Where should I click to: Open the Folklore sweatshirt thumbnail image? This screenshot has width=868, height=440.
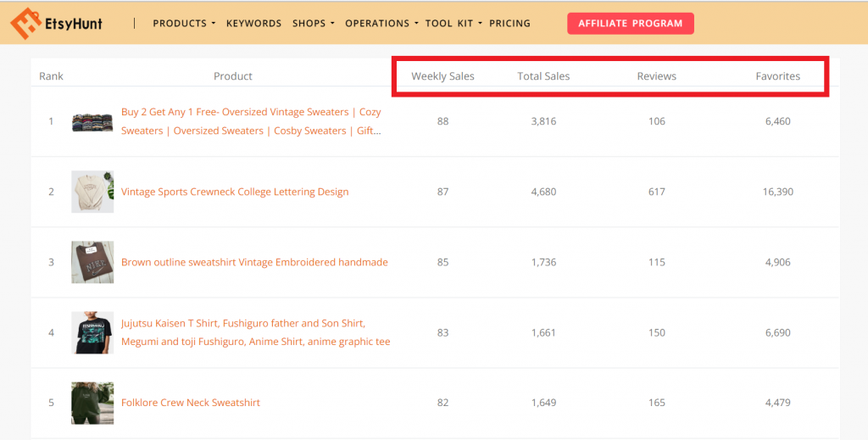click(92, 403)
